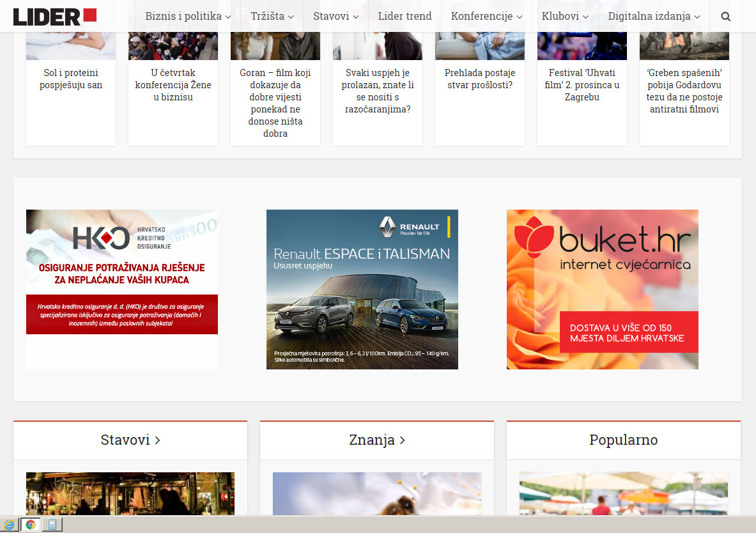Open article Festival 'Uhvati film'

tap(582, 85)
